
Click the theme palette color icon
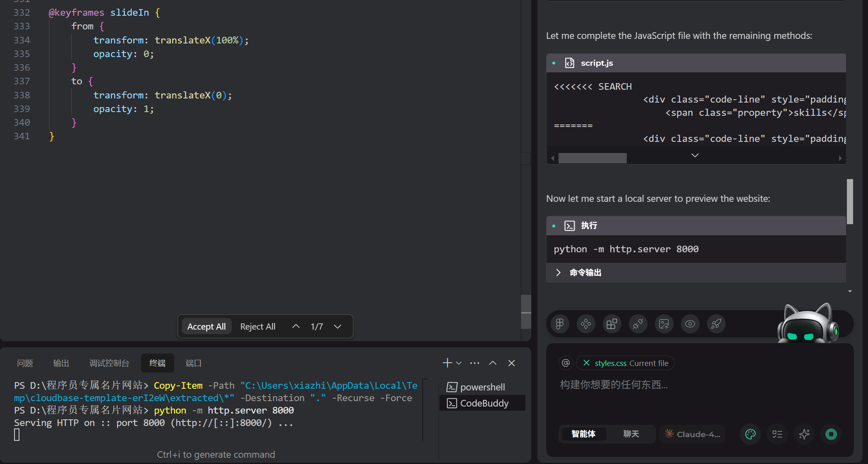(751, 434)
